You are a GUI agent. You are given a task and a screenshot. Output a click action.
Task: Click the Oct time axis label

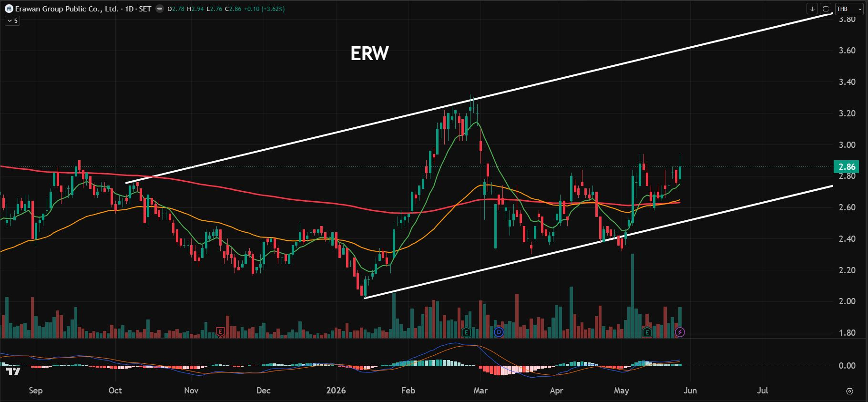pos(115,391)
